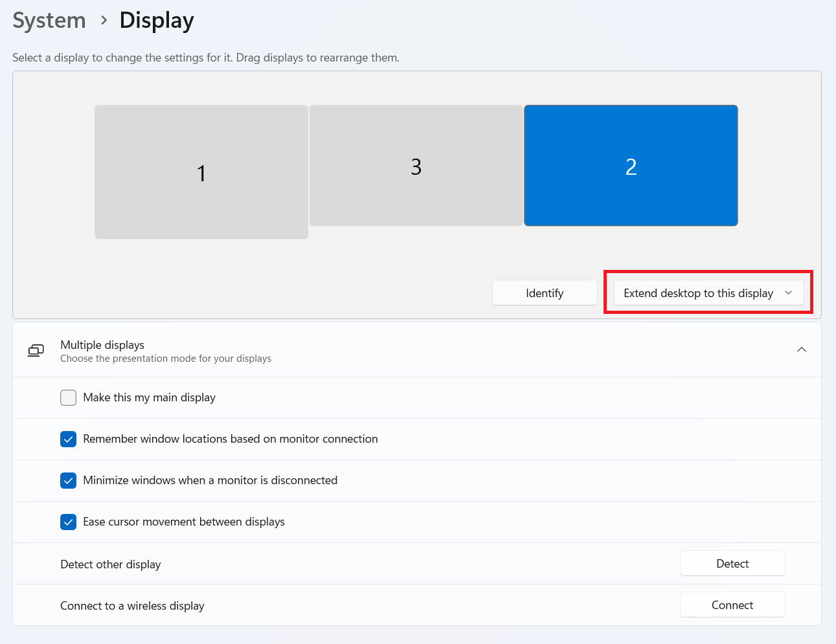This screenshot has height=644, width=836.
Task: Click the Multiple displays monitor icon
Action: [36, 350]
